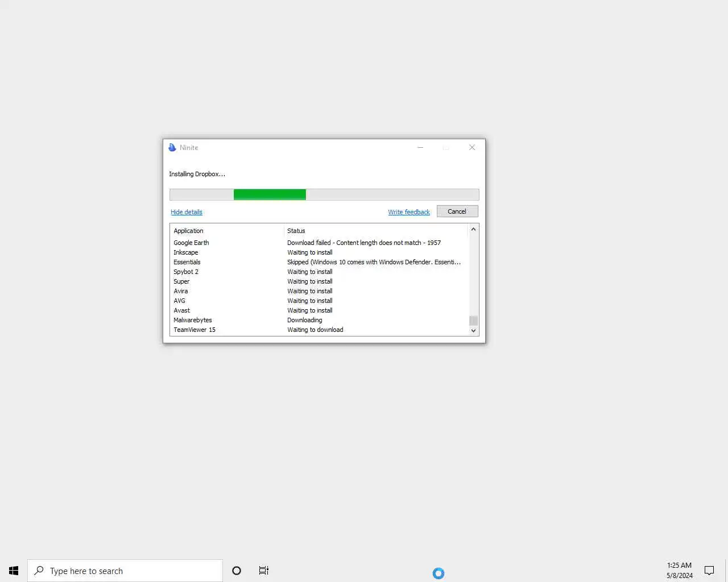Select the AVG row
This screenshot has width=728, height=582.
[x=319, y=301]
